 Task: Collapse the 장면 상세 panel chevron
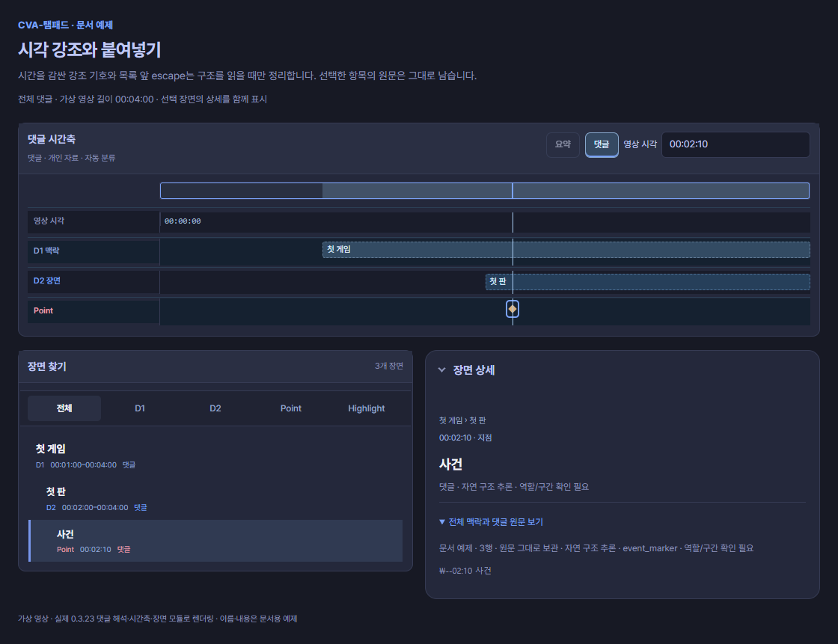coord(442,369)
